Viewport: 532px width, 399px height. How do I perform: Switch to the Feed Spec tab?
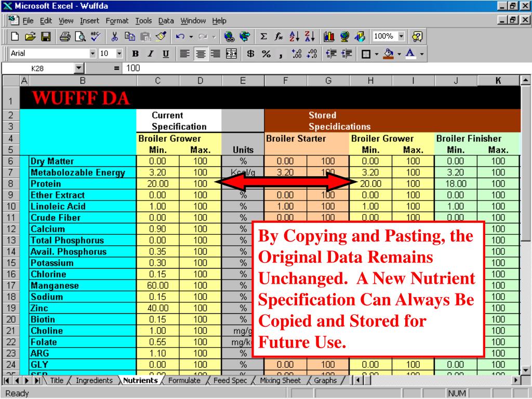point(230,380)
